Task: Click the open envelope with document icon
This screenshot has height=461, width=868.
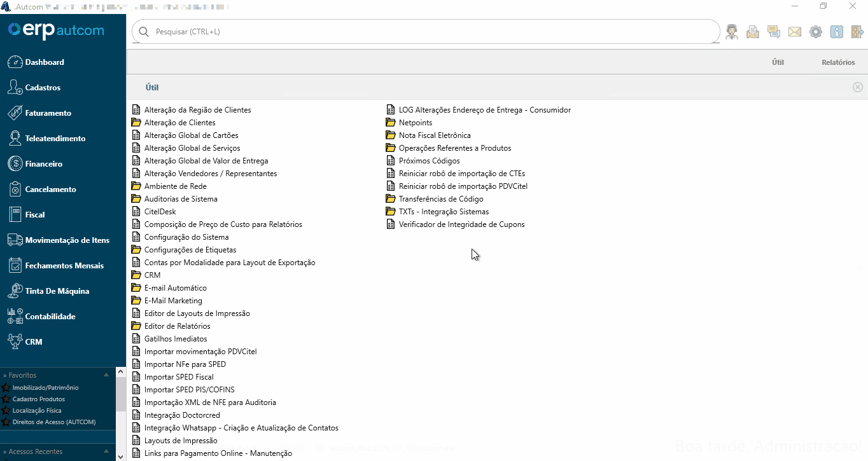Action: pyautogui.click(x=753, y=32)
